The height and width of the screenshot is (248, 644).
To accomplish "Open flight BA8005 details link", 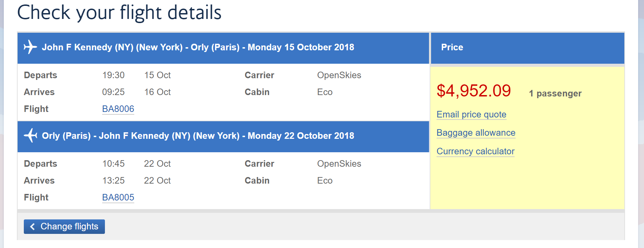I will coord(118,197).
